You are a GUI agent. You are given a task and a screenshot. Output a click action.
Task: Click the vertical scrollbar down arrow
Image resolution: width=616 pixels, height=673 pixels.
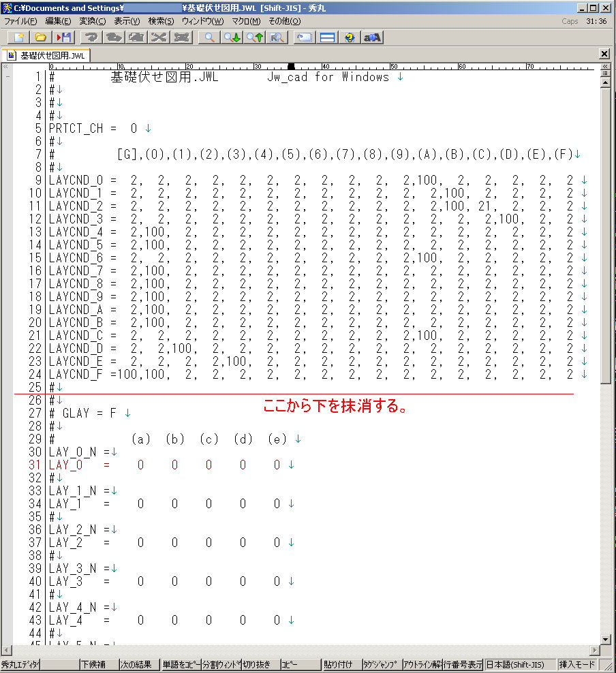(605, 639)
